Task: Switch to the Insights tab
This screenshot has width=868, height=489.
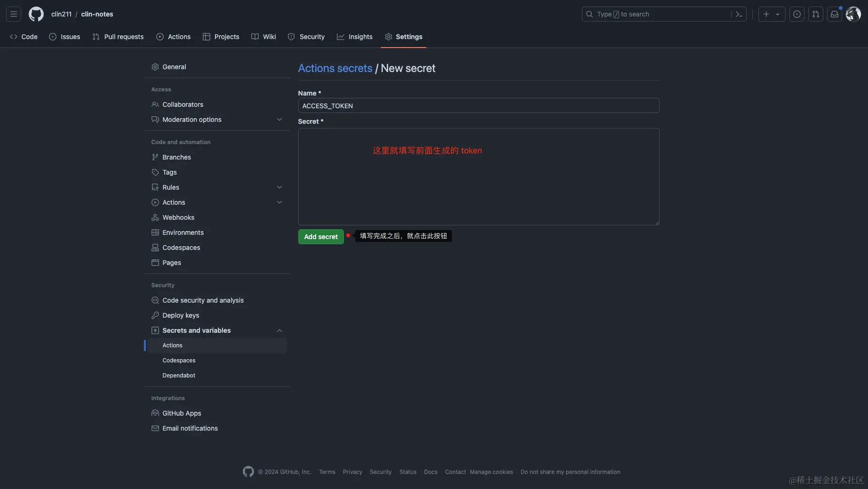Action: pos(355,37)
